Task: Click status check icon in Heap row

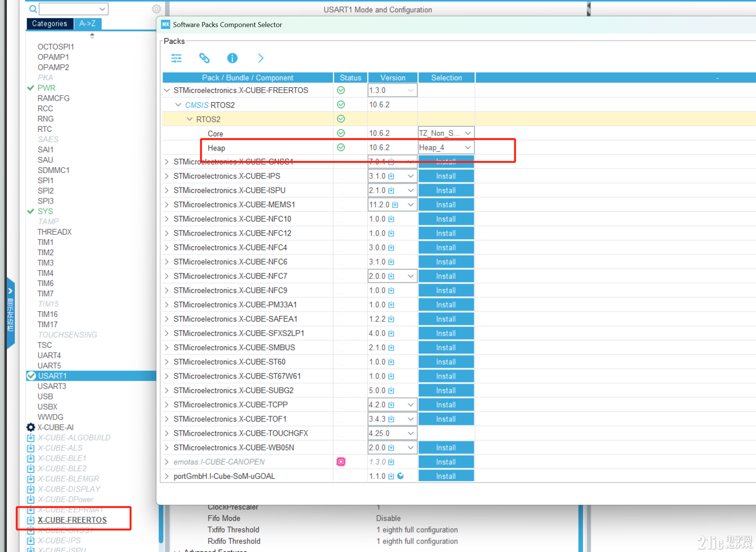Action: pyautogui.click(x=341, y=147)
